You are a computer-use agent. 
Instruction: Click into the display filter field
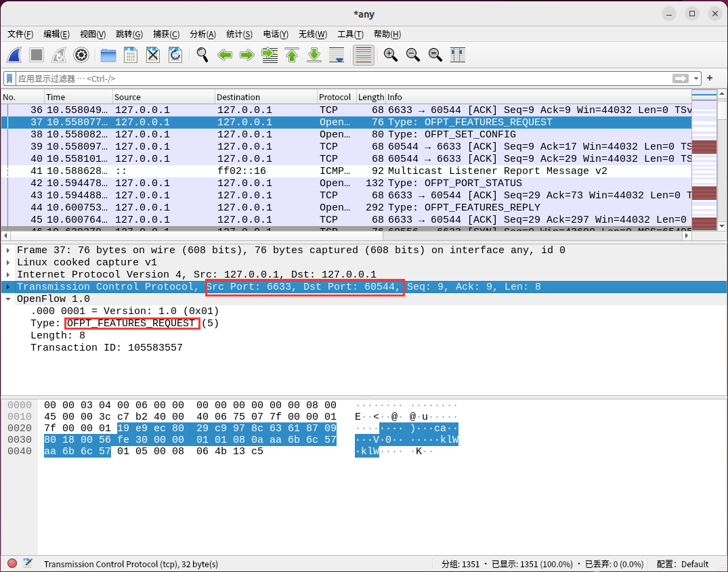pyautogui.click(x=343, y=79)
